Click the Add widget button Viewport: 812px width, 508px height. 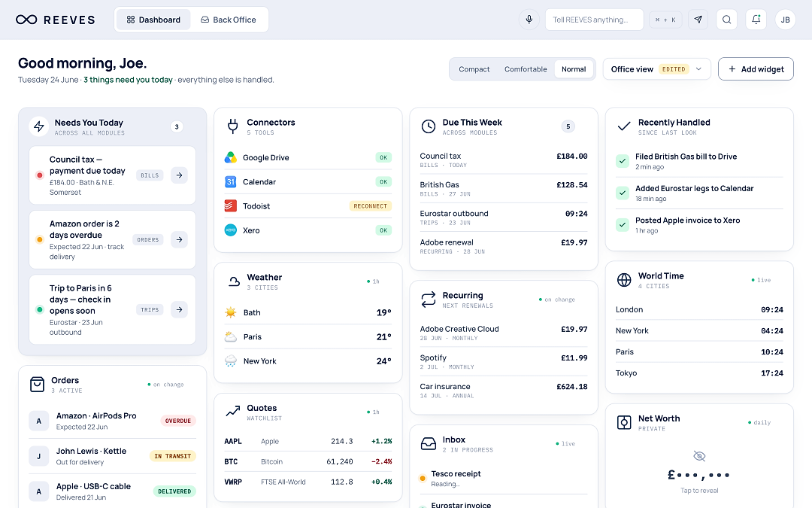point(756,69)
